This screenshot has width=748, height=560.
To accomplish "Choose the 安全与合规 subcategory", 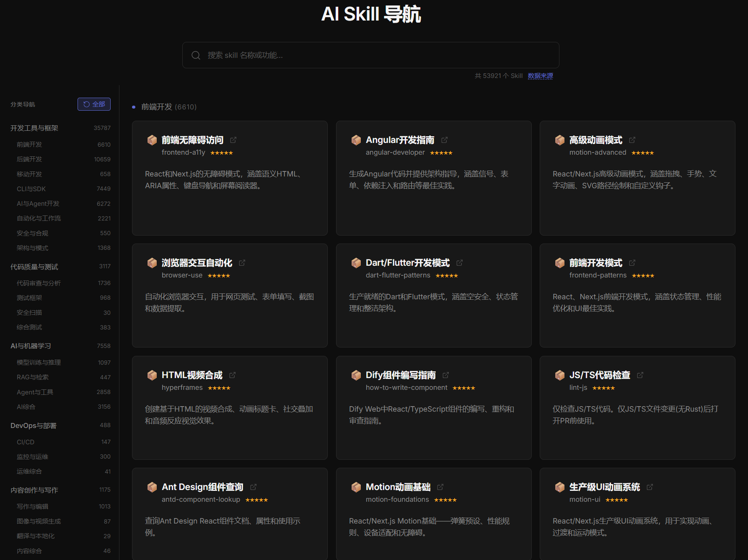I will click(63, 233).
